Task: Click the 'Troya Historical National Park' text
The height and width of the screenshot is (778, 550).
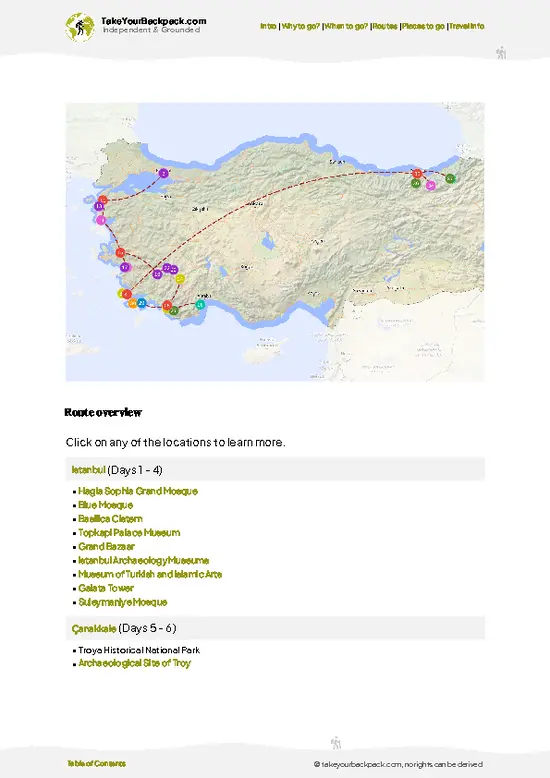Action: pos(139,650)
